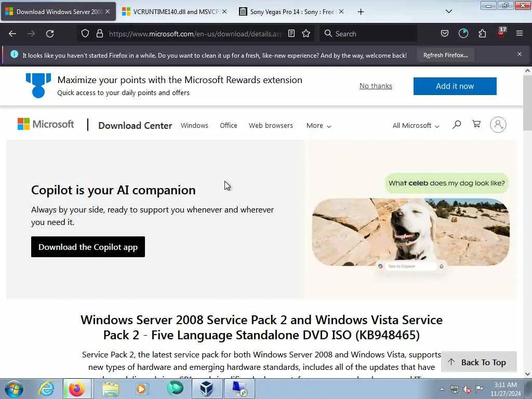Go back to the previous page
532x399 pixels.
coord(12,34)
